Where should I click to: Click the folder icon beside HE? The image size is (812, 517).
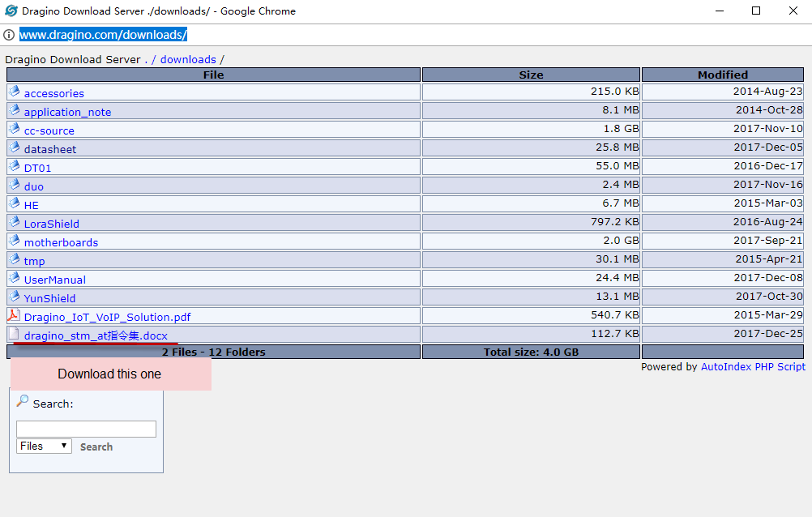[x=15, y=203]
